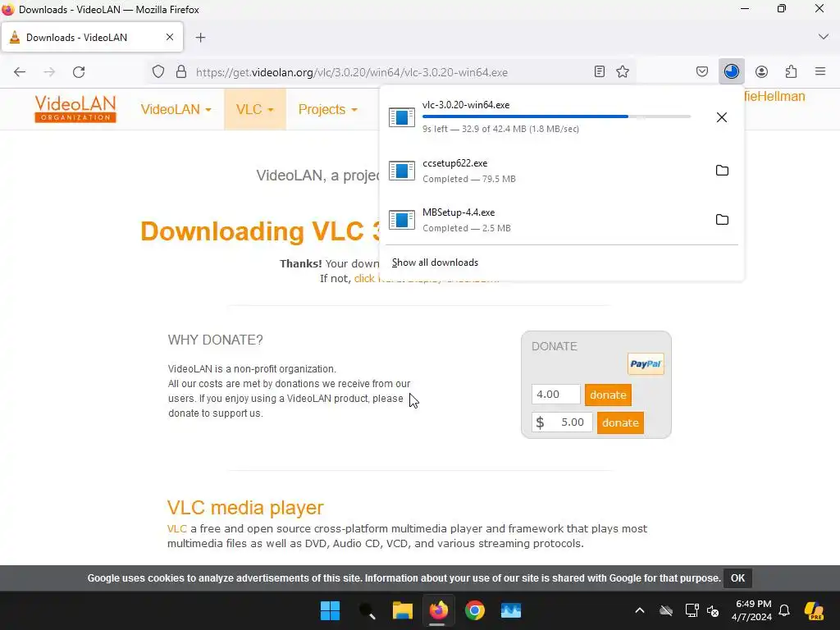Open the Firefox hamburger application menu
Viewport: 840px width, 630px height.
[820, 71]
